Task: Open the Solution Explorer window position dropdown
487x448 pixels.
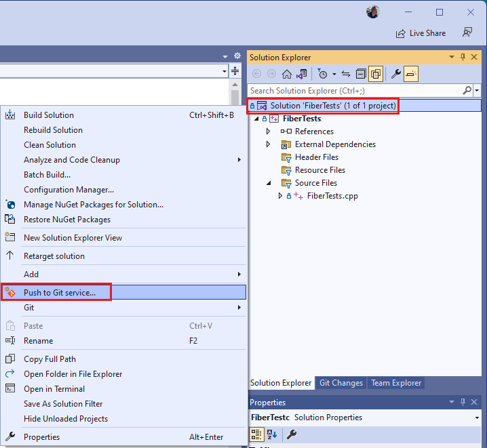Action: (x=452, y=57)
